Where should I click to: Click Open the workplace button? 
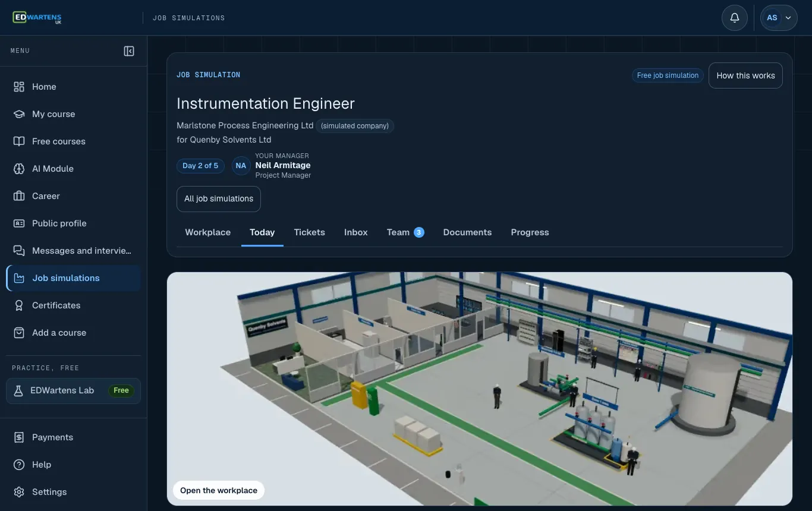pos(219,490)
